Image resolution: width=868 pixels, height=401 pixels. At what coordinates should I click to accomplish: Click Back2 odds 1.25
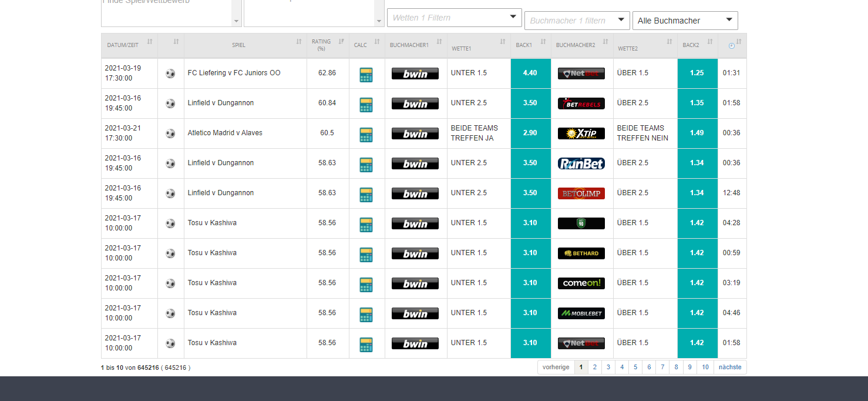click(x=698, y=73)
